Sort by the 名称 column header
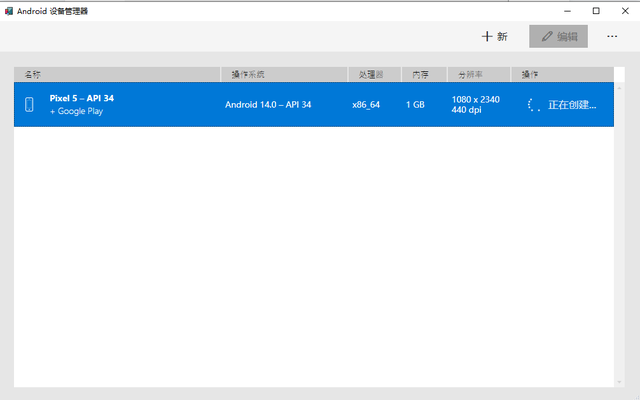Viewport: 640px width, 400px height. tap(117, 74)
